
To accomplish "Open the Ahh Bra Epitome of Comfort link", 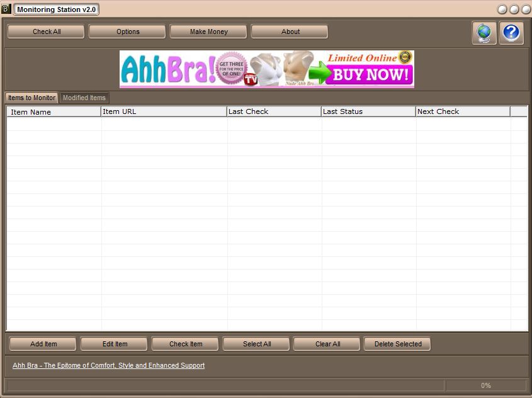I will (x=108, y=365).
